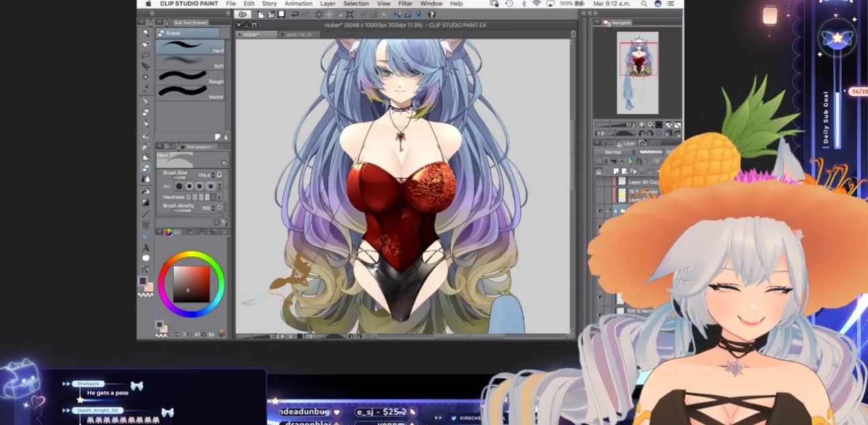Select the Balloon tool
868x425 pixels.
[x=145, y=259]
